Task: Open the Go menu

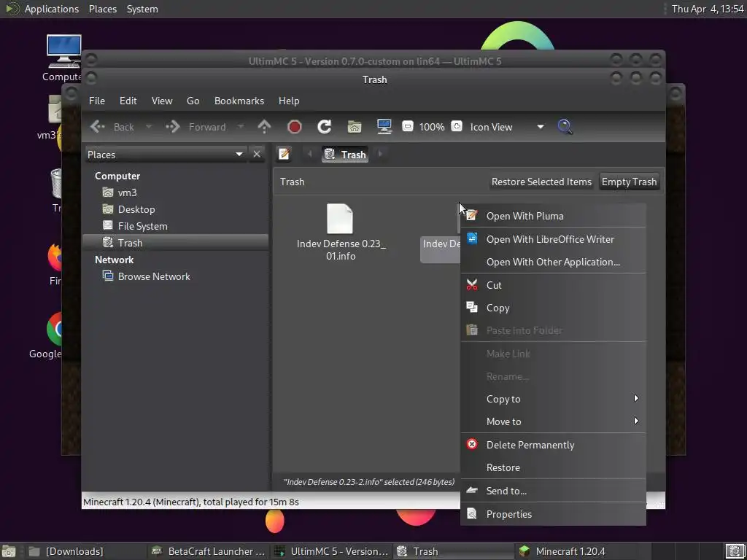Action: pos(193,101)
